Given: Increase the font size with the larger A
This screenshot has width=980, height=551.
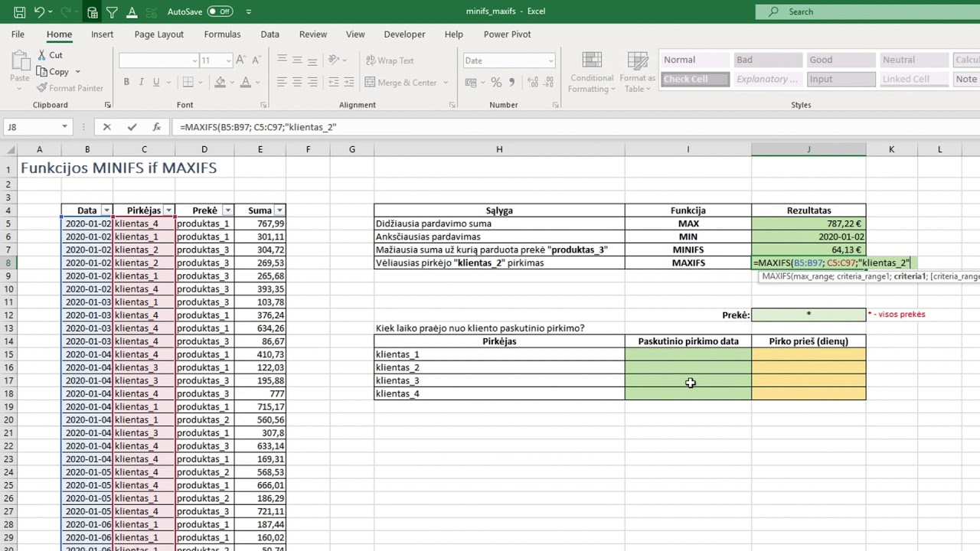Looking at the screenshot, I should click(x=241, y=60).
